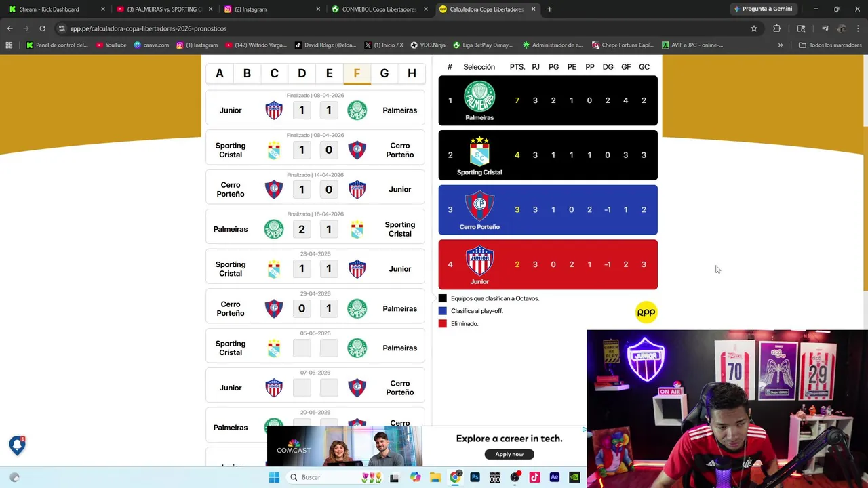Image resolution: width=868 pixels, height=488 pixels.
Task: Bookmark this page with the star icon
Action: [x=753, y=28]
